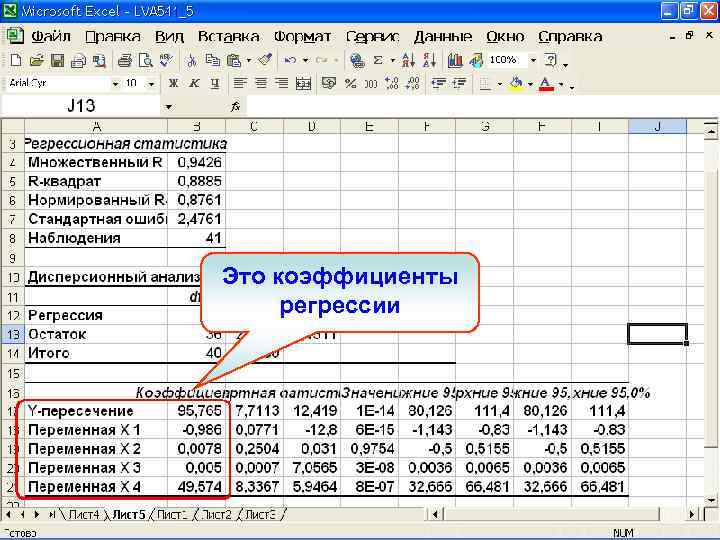This screenshot has width=720, height=540.
Task: Select cell labeled Наблюдения
Action: pyautogui.click(x=96, y=238)
